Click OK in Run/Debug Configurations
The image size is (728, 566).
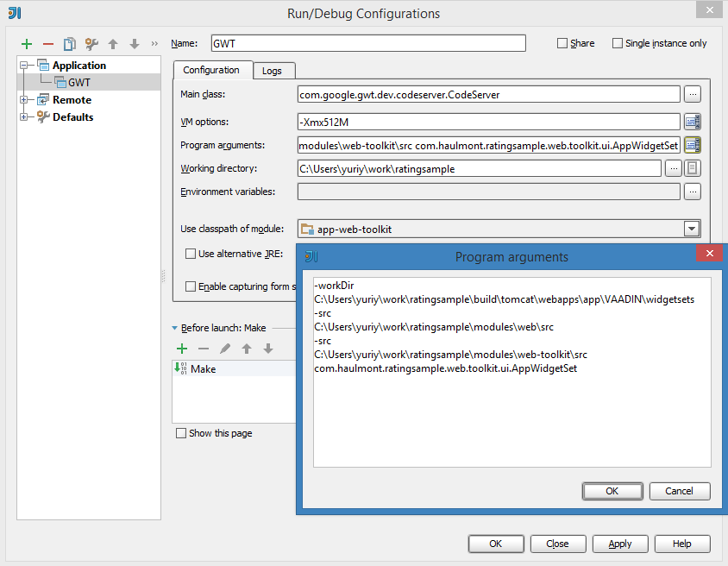(x=496, y=544)
